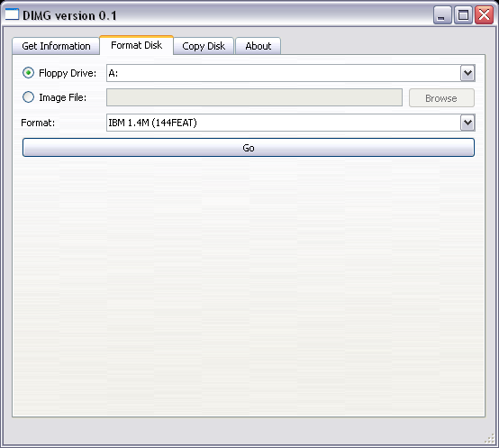
Task: Select the Image File radio button
Action: (28, 97)
